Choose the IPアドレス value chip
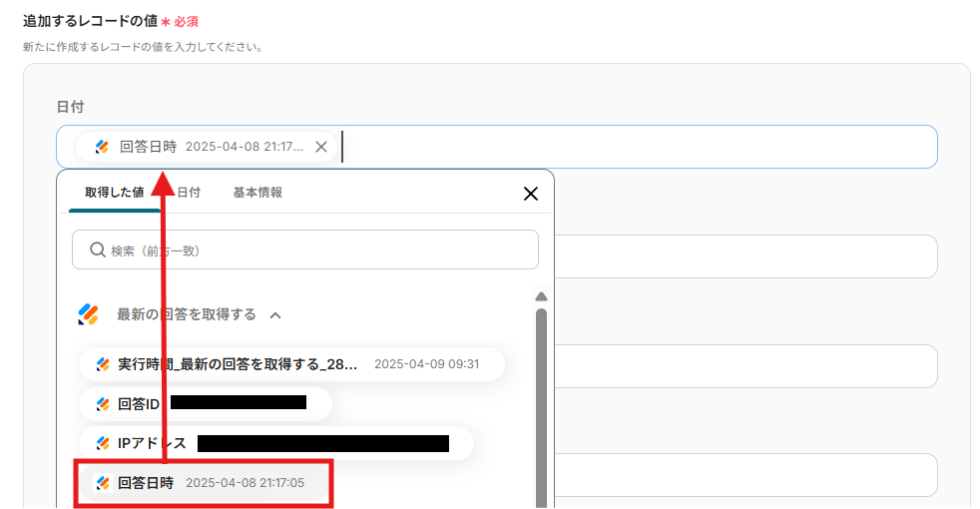 (276, 443)
